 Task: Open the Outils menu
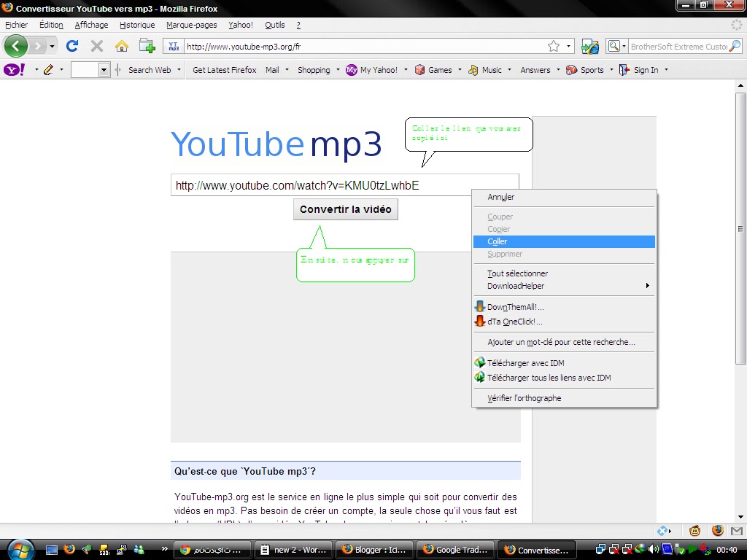click(x=275, y=25)
